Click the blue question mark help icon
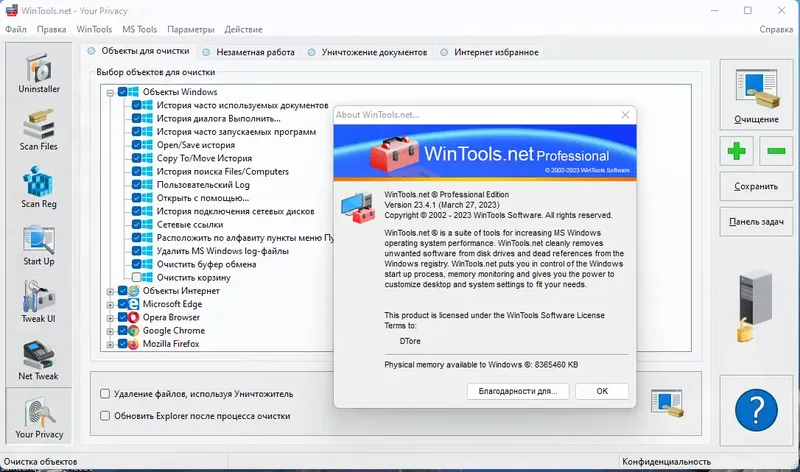Screen dimensions: 800x472 click(x=756, y=410)
